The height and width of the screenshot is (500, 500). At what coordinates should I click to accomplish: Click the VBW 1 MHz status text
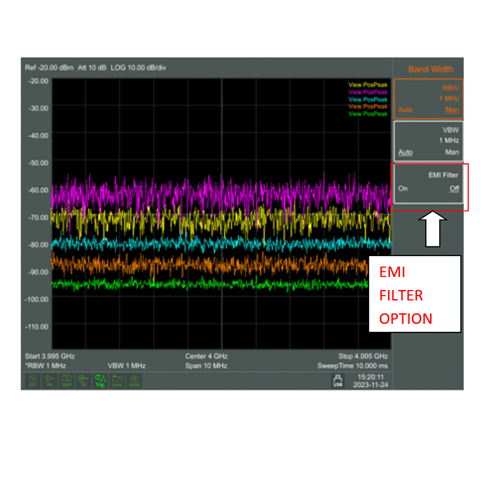pos(127,366)
